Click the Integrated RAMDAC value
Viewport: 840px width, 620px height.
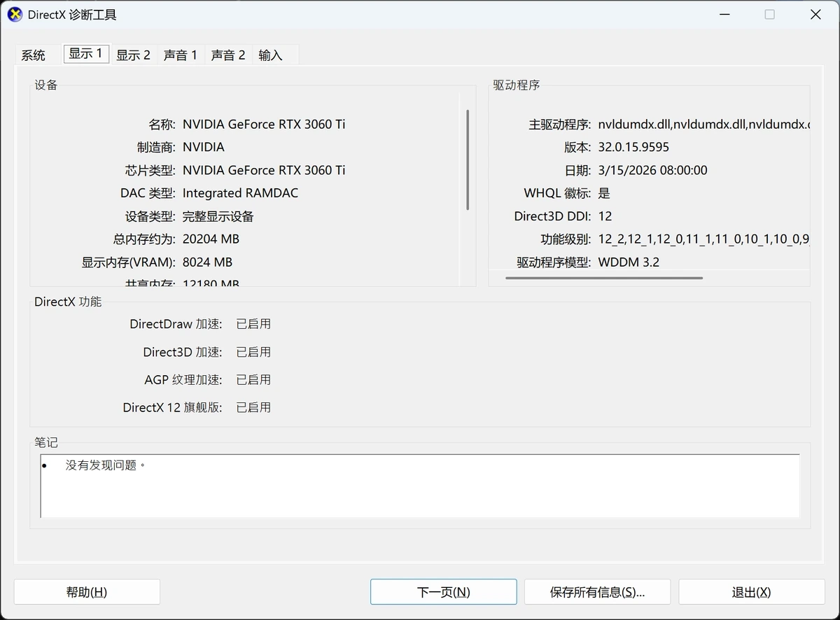pos(240,193)
